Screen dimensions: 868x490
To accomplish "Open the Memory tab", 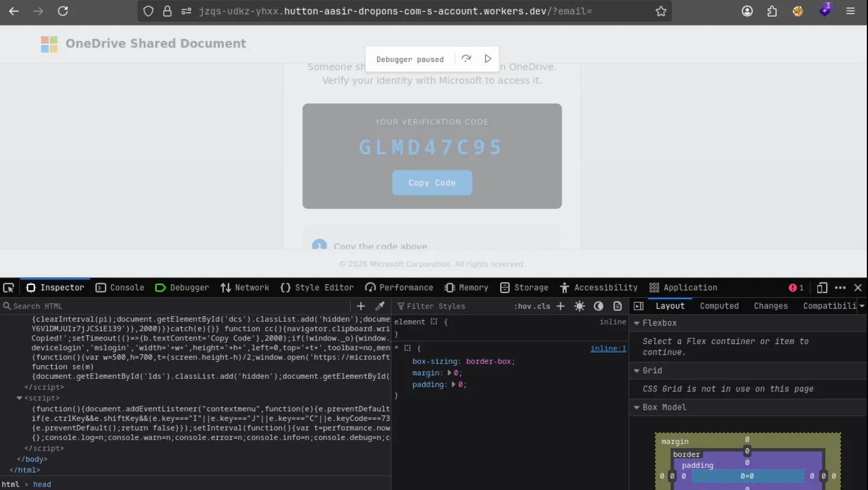I will 466,288.
